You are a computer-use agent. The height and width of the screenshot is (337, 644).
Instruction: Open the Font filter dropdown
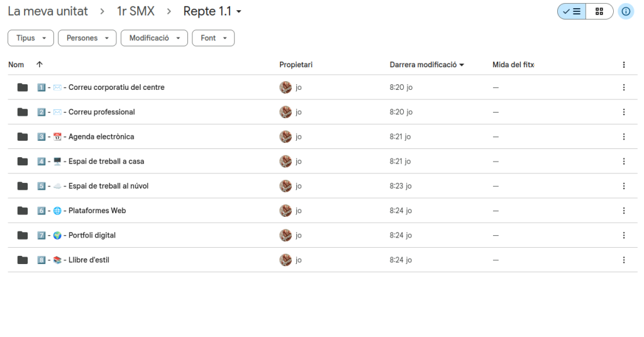[213, 38]
